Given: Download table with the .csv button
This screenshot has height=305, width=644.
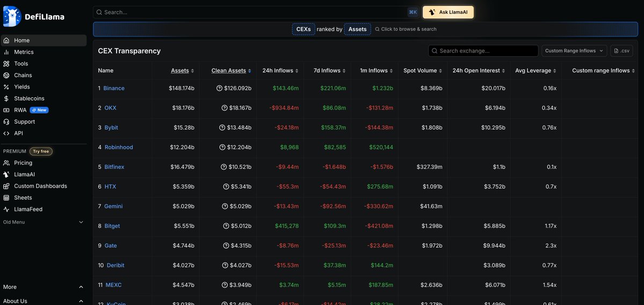Looking at the screenshot, I should pyautogui.click(x=621, y=51).
